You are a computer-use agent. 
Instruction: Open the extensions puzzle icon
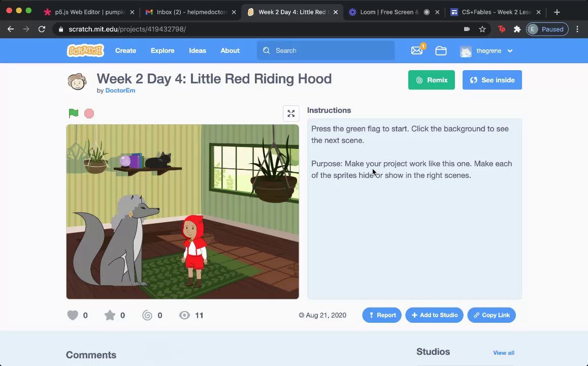[x=517, y=29]
